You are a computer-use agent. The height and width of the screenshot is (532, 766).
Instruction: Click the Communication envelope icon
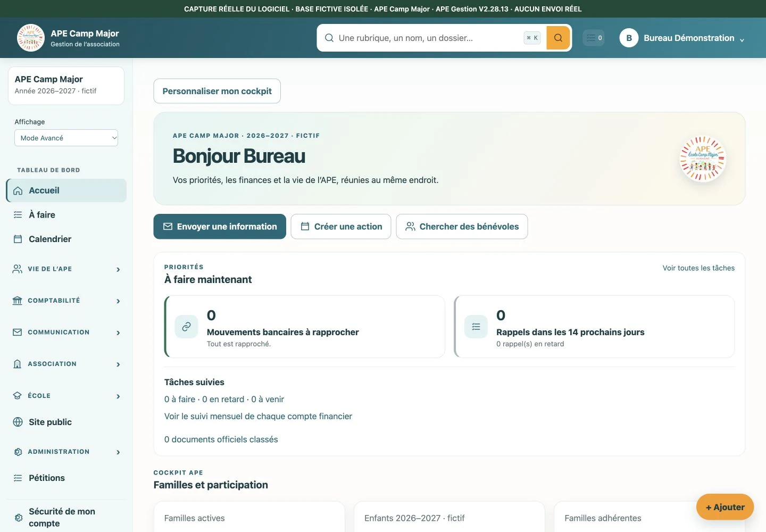coord(18,332)
